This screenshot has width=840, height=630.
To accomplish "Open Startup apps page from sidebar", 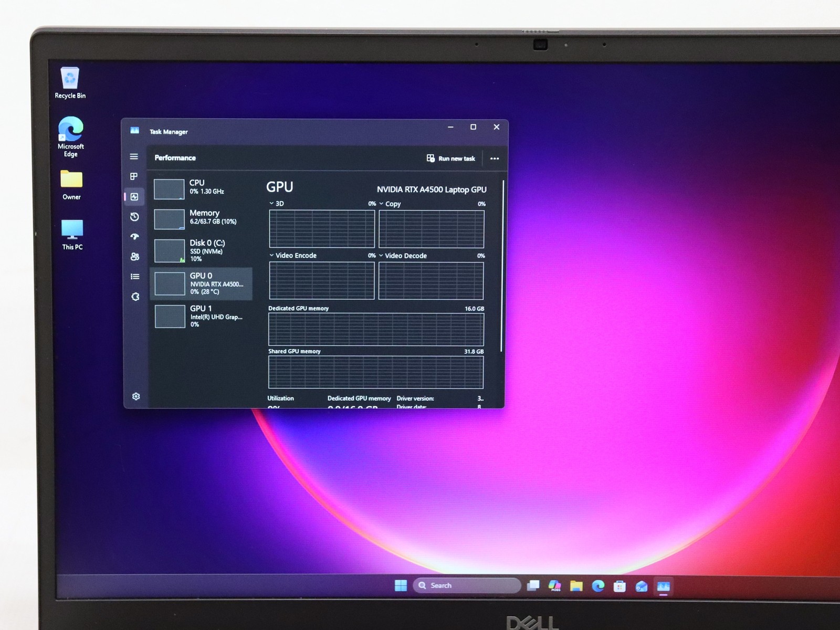I will click(x=135, y=237).
